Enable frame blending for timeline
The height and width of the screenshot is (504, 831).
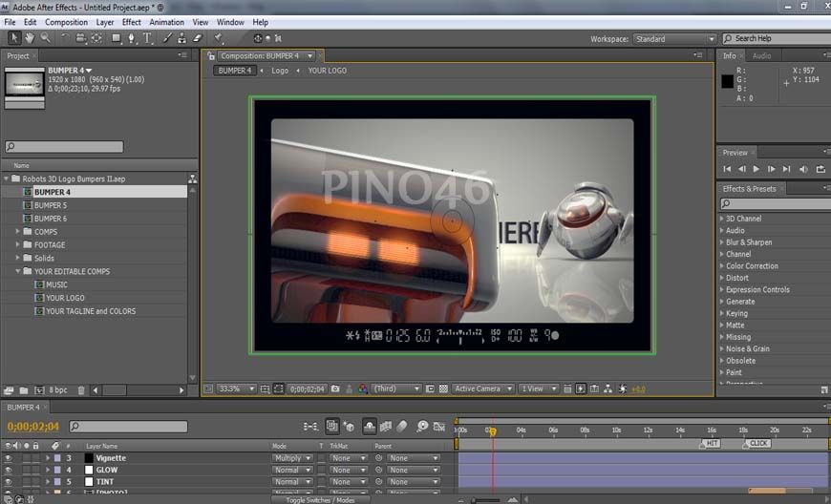coord(386,426)
